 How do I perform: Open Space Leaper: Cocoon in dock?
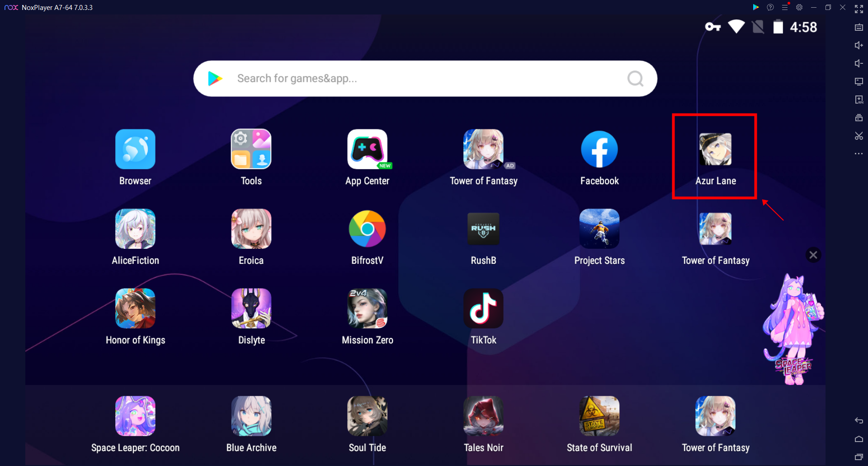[135, 416]
